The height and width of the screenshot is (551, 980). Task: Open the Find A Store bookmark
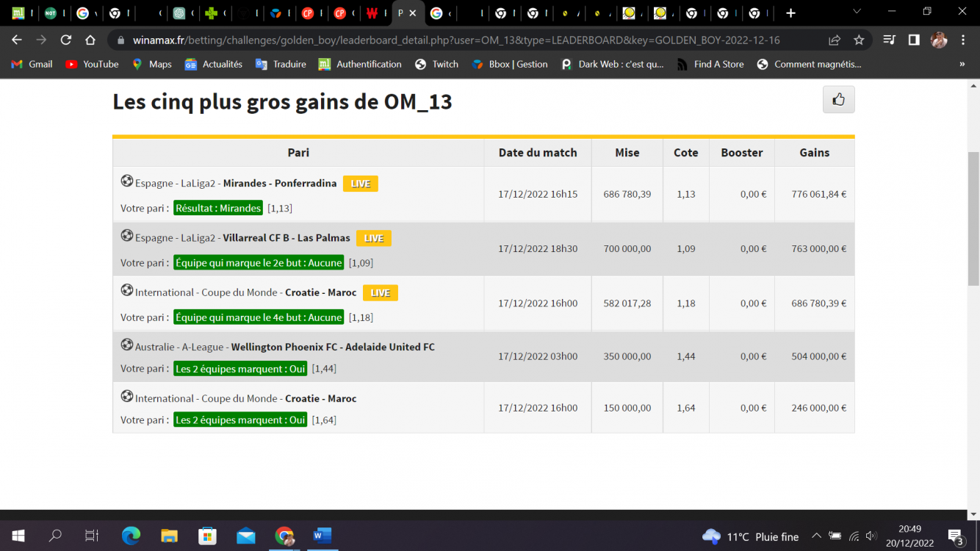point(710,64)
